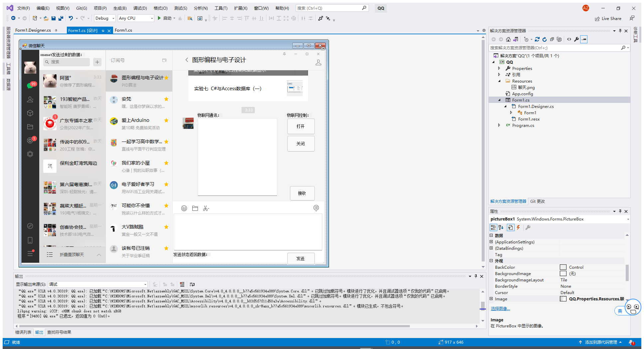Switch views icon in Solution Explorer

pyautogui.click(x=516, y=39)
